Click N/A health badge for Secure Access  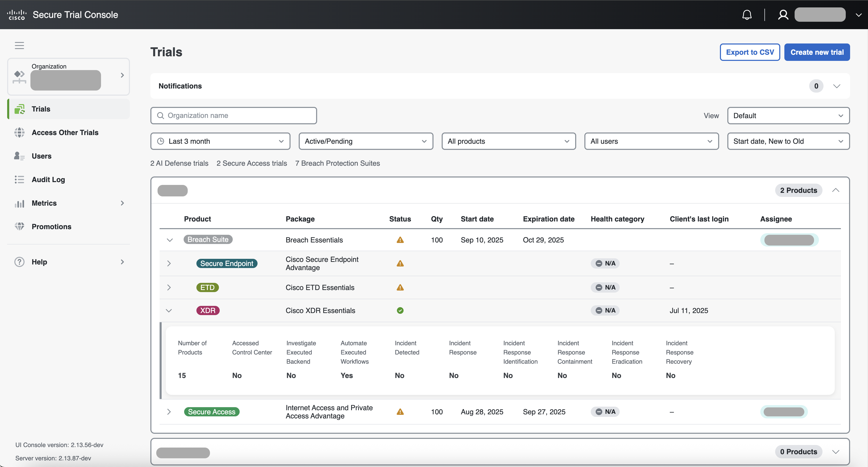point(605,412)
